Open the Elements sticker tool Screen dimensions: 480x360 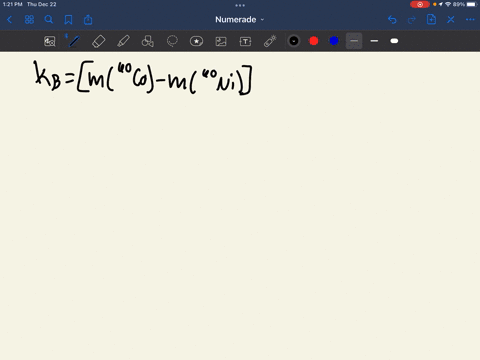196,41
